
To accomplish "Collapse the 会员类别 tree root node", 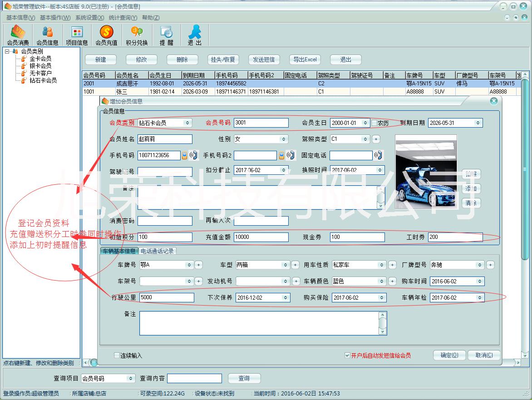I will [x=7, y=51].
